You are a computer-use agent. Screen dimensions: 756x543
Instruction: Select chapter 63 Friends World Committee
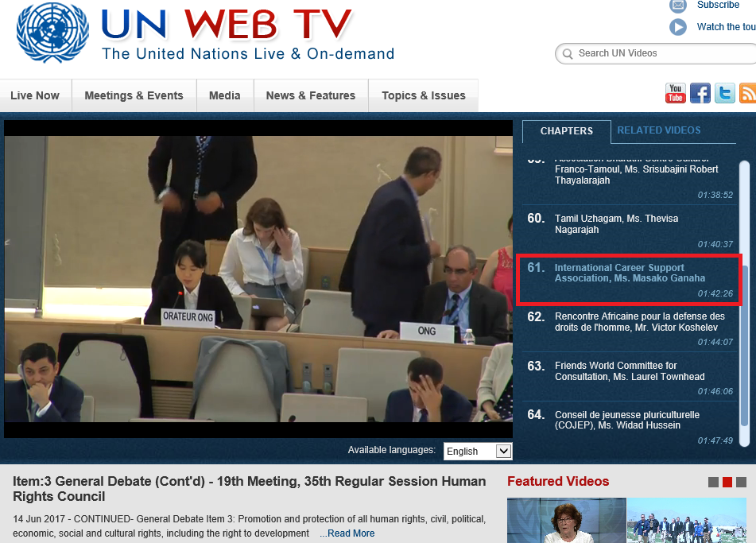[629, 378]
